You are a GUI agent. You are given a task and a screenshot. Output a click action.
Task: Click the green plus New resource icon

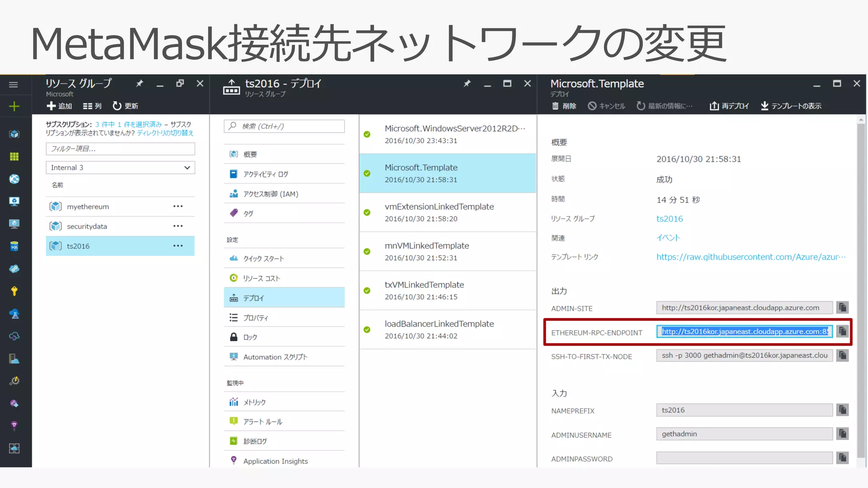pos(14,106)
